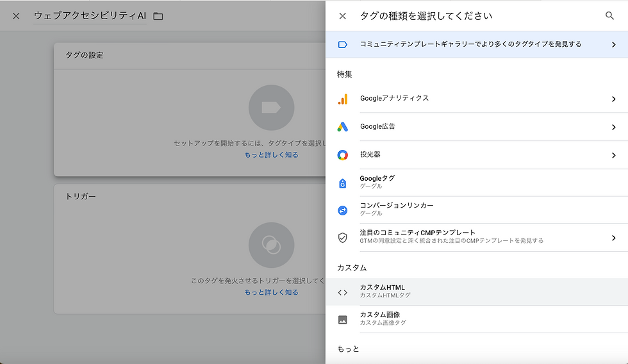Expand 注目のコミュニティCMPテンプレート chevron
Viewport: 628px width, 364px height.
(614, 238)
